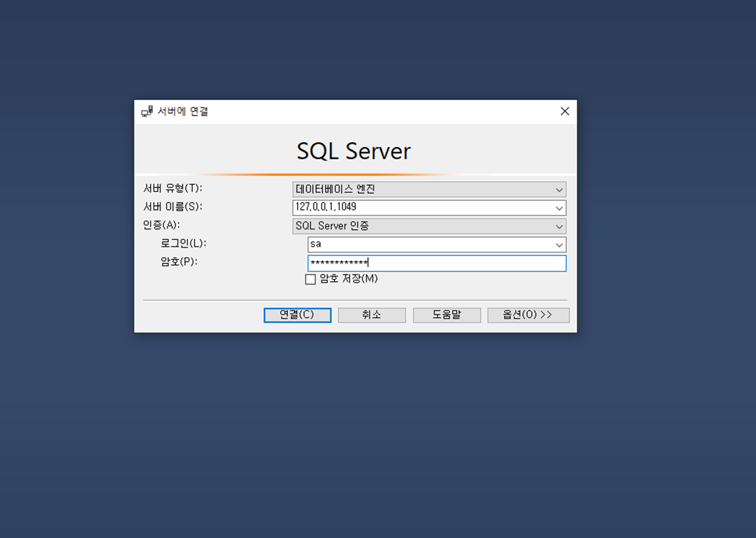Open the 서버 유형 dropdown arrow

pos(559,190)
